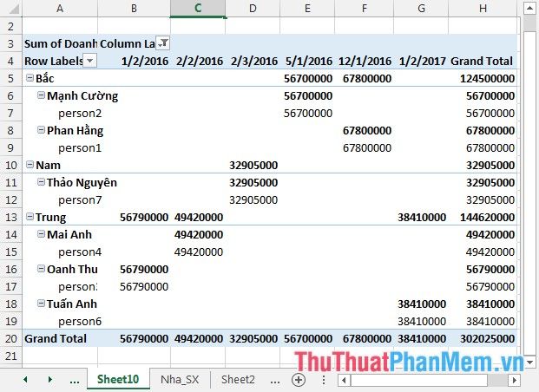Click the person4 row label
539x392 pixels.
point(80,252)
